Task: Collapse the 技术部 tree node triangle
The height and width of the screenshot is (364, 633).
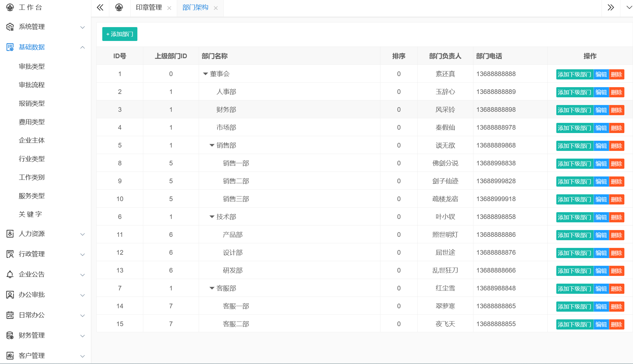Action: click(212, 217)
